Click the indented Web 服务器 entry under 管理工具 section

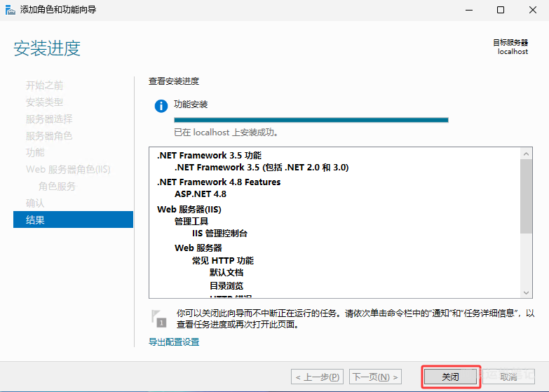point(198,248)
